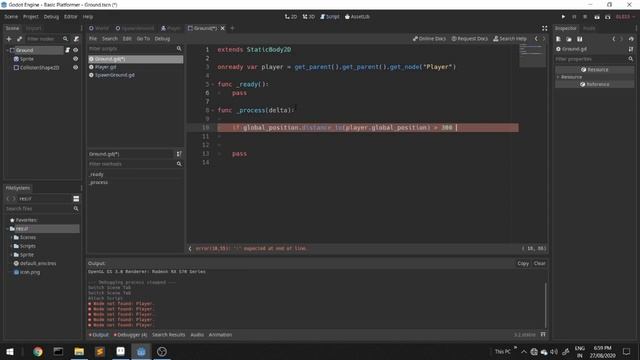The image size is (640, 360).
Task: Switch to the 3D workspace
Action: 309,17
